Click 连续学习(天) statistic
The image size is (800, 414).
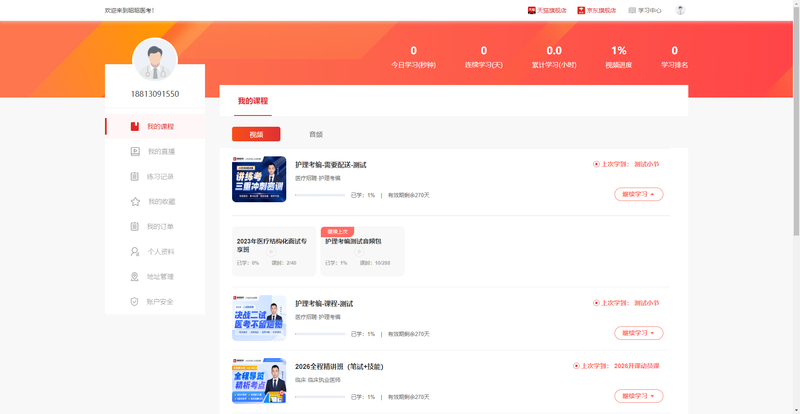pyautogui.click(x=484, y=57)
